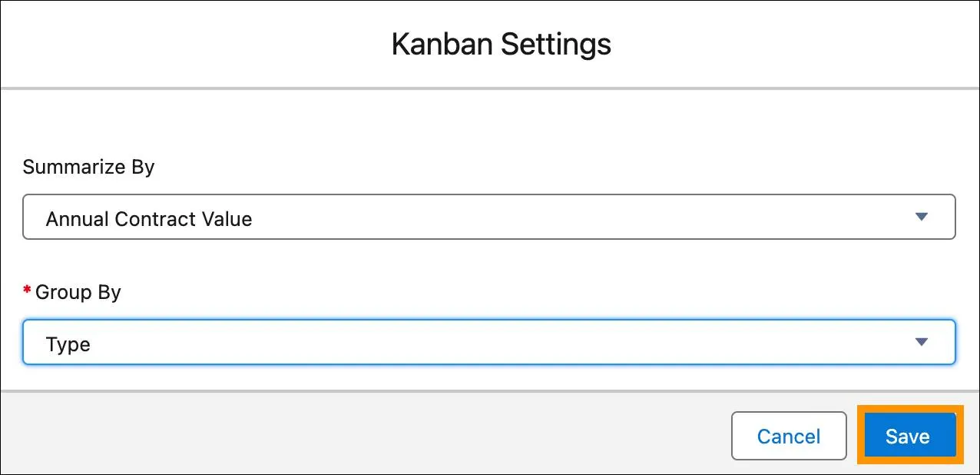Expand the triangle beside Type
Screen dimensions: 980x475
[922, 342]
